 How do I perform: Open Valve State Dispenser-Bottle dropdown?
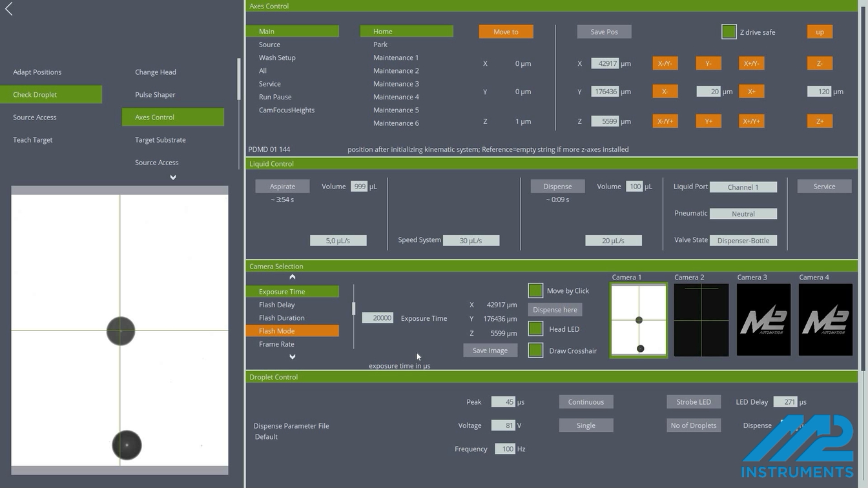coord(743,240)
